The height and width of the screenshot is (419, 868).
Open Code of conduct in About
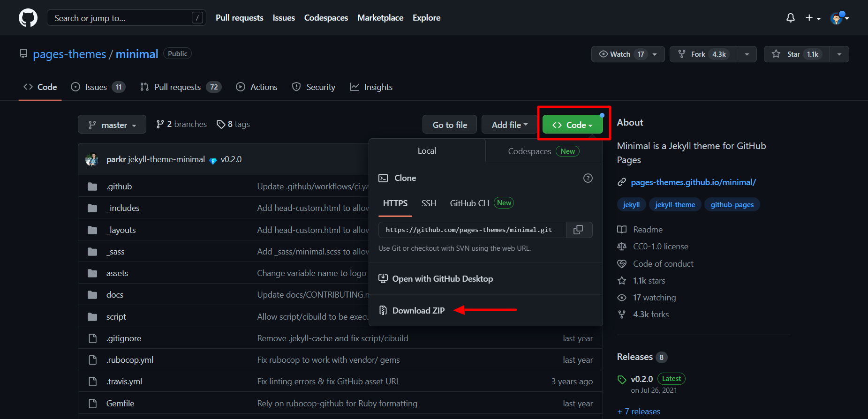pyautogui.click(x=663, y=264)
